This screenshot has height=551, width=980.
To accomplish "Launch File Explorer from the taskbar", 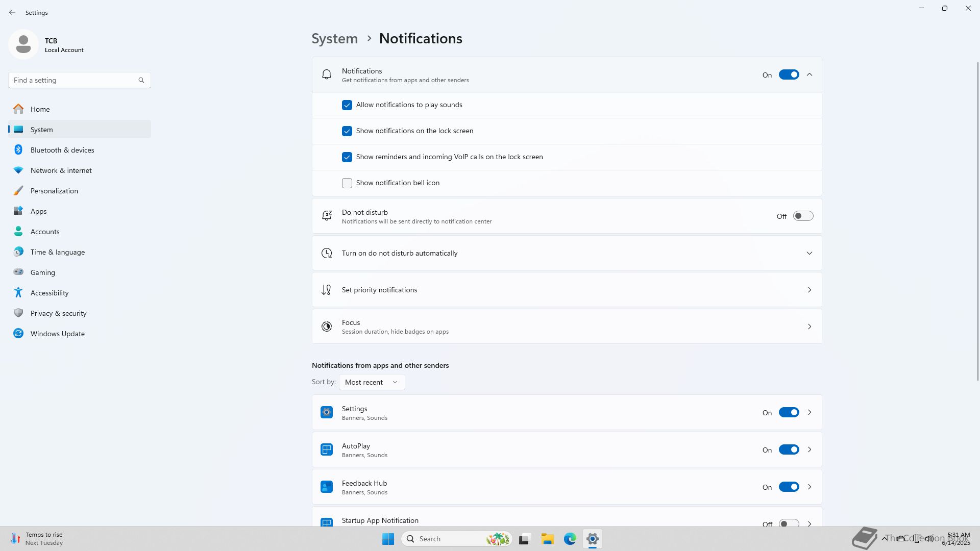I will click(547, 539).
